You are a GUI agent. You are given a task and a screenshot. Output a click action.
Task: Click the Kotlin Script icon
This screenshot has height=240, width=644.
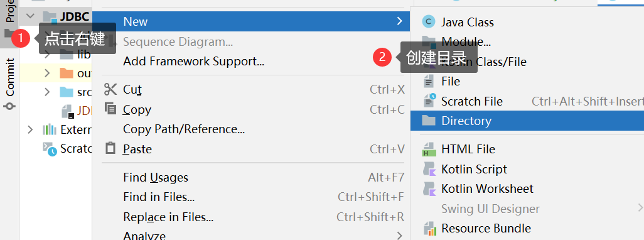click(429, 169)
